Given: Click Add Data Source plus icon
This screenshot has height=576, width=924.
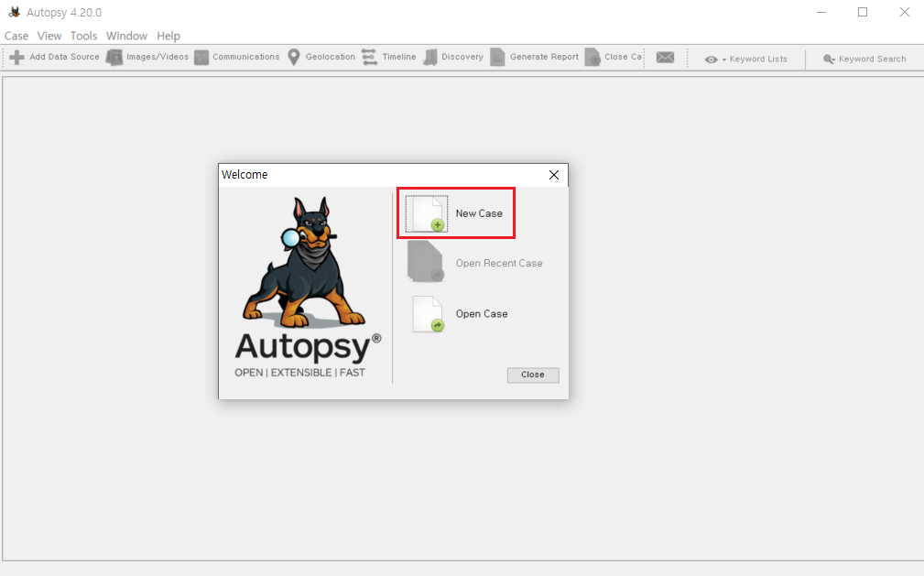Looking at the screenshot, I should (17, 57).
